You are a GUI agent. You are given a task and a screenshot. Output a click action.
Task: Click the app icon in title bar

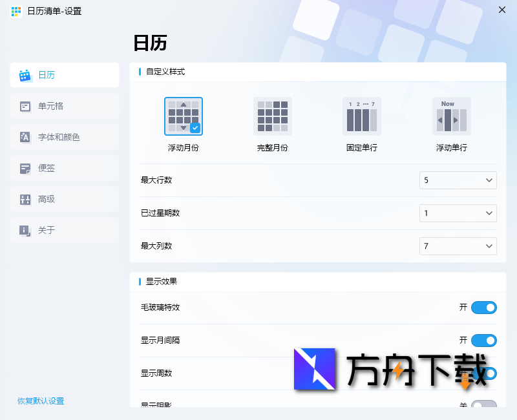click(16, 11)
